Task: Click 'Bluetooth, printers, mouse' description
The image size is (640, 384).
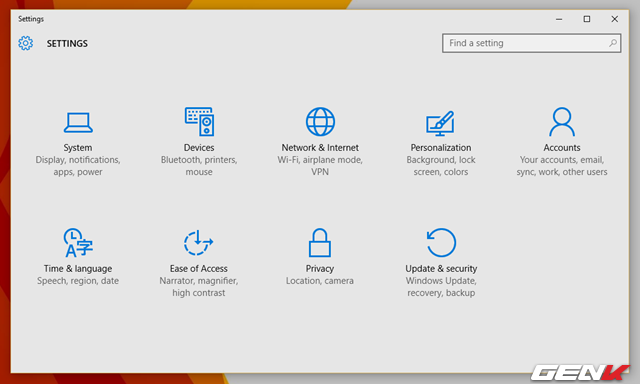Action: (x=199, y=166)
